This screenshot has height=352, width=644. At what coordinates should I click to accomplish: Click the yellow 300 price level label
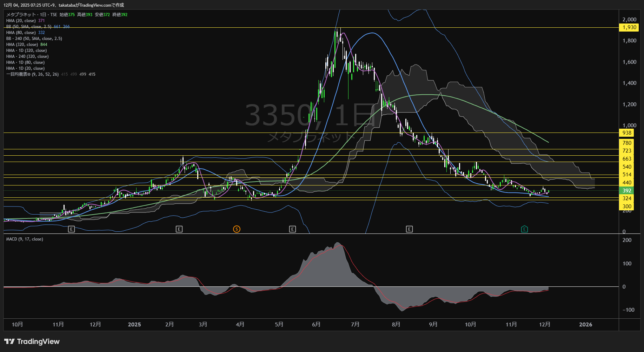tap(627, 207)
